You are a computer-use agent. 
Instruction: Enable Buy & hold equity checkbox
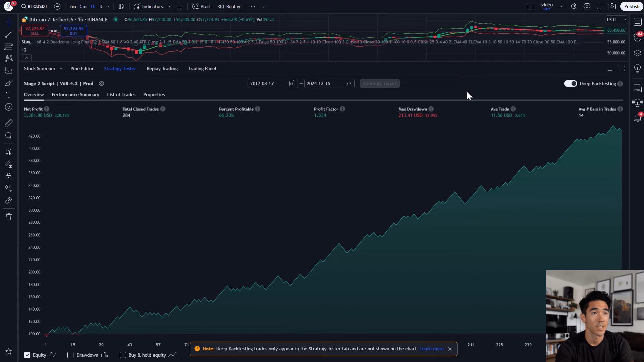pyautogui.click(x=123, y=355)
